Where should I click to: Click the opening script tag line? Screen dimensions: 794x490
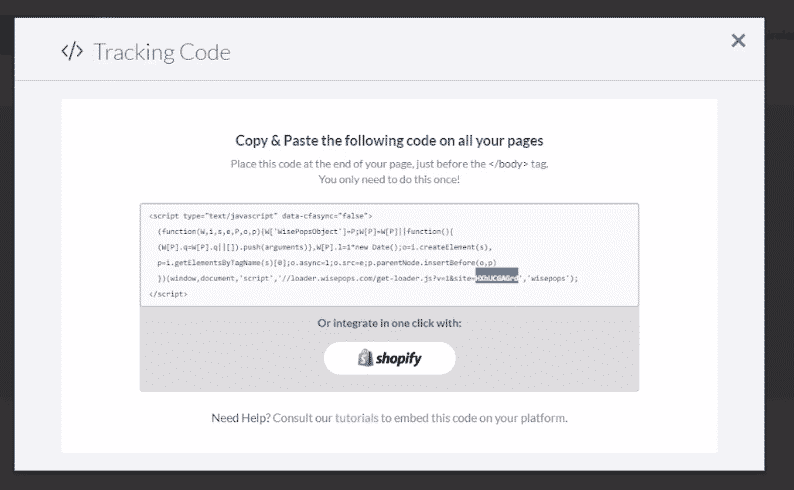tap(261, 216)
